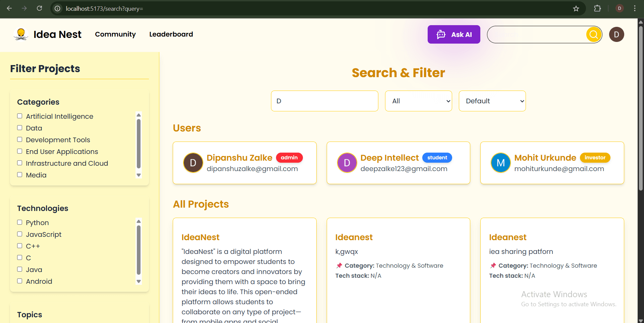The width and height of the screenshot is (644, 323).
Task: Check the C technology filter
Action: [20, 258]
